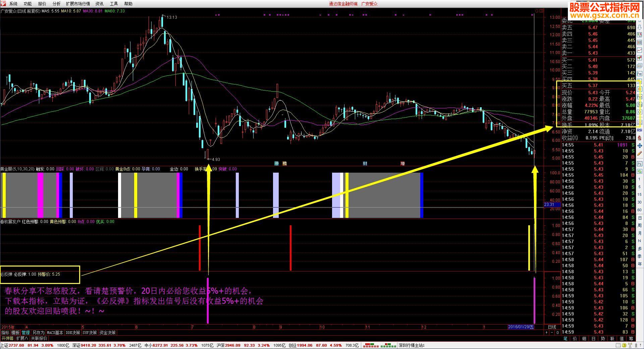644x349 pixels.
Task: Switch to the 势 trend tab
Action: coord(603,339)
